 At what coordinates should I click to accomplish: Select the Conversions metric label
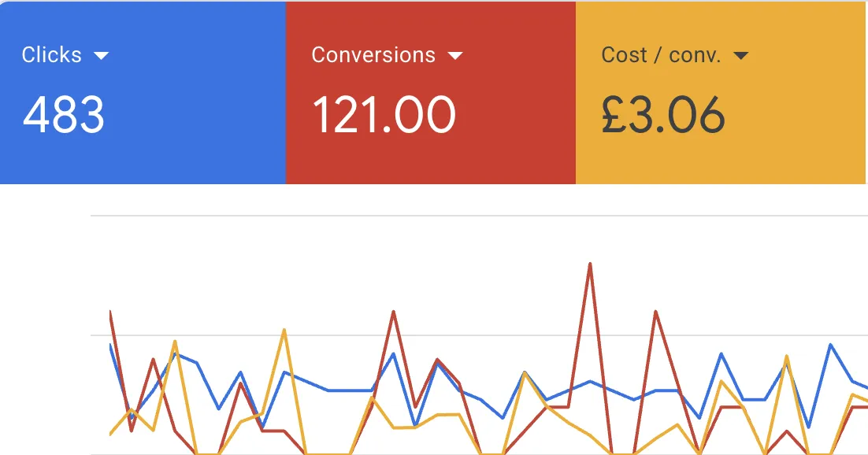(373, 55)
